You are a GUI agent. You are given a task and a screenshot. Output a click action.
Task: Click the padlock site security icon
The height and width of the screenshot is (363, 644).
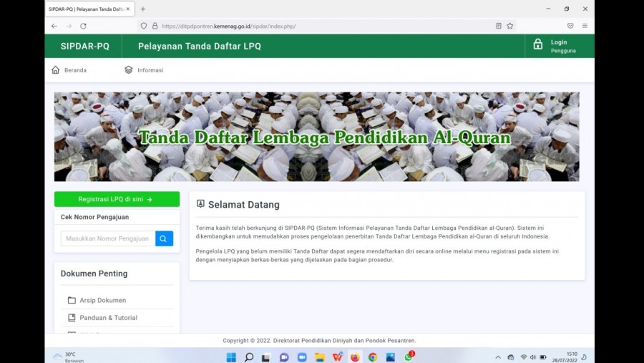[x=155, y=26]
